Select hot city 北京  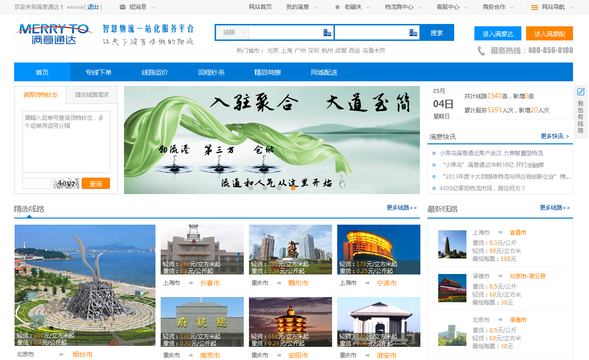[273, 50]
